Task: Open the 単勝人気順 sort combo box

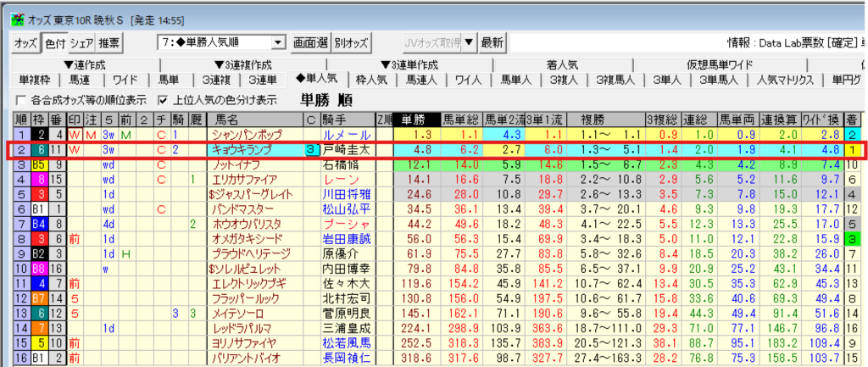Action: [222, 42]
